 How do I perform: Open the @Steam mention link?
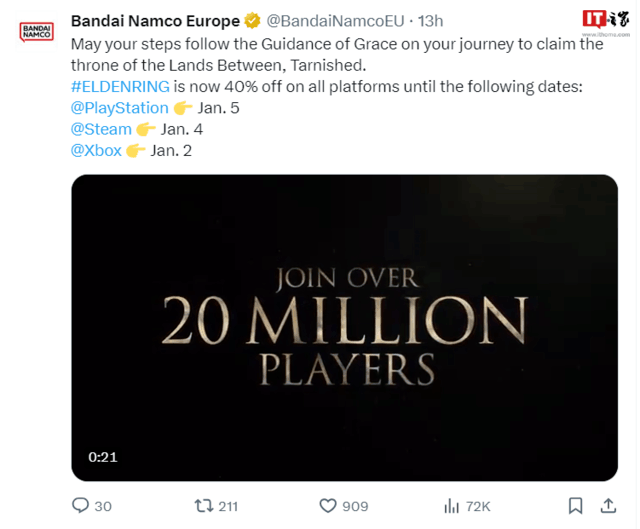point(101,129)
